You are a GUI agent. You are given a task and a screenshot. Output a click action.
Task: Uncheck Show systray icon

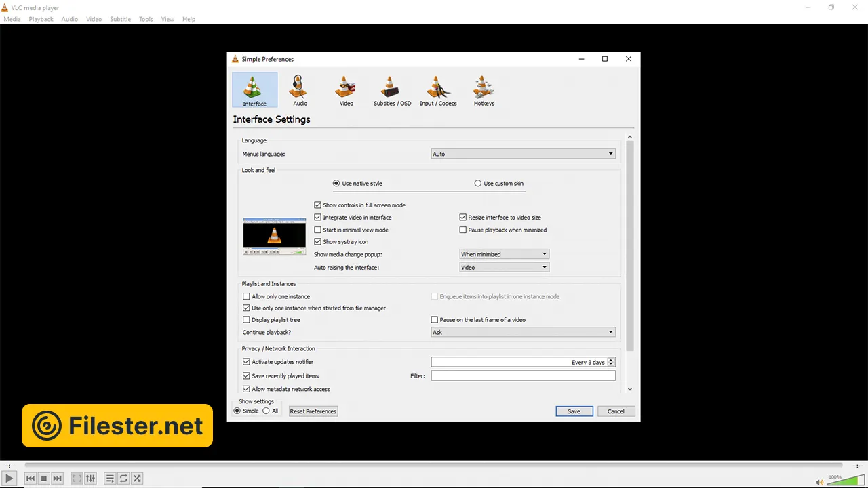[318, 242]
